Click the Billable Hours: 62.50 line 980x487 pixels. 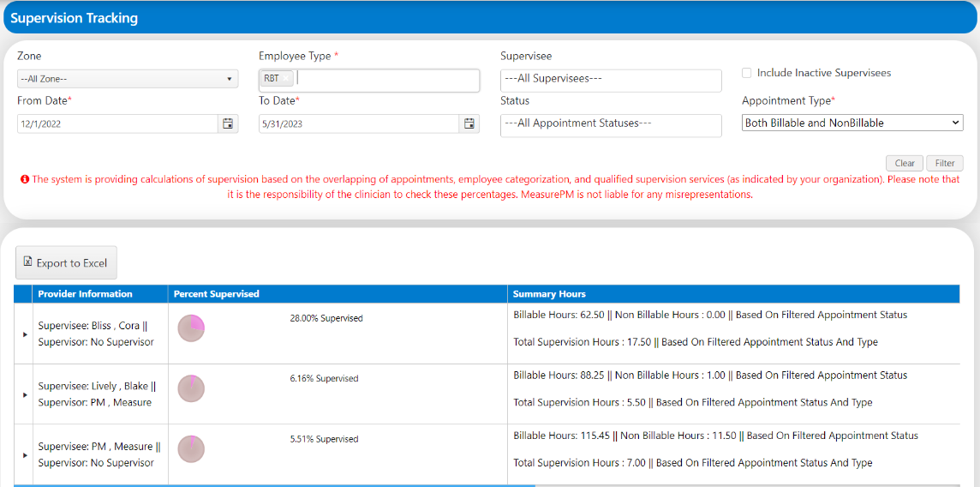(710, 315)
